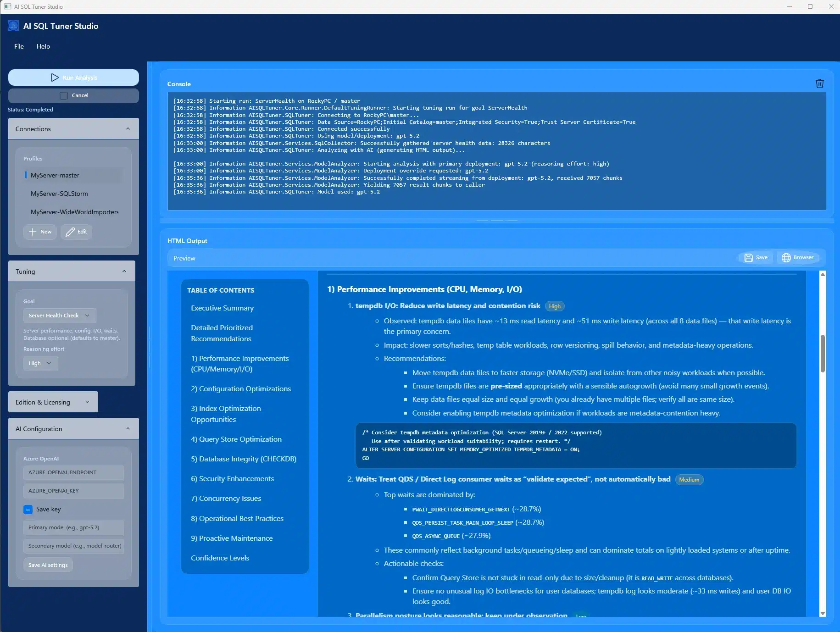Clear the console using the trash icon

point(820,83)
